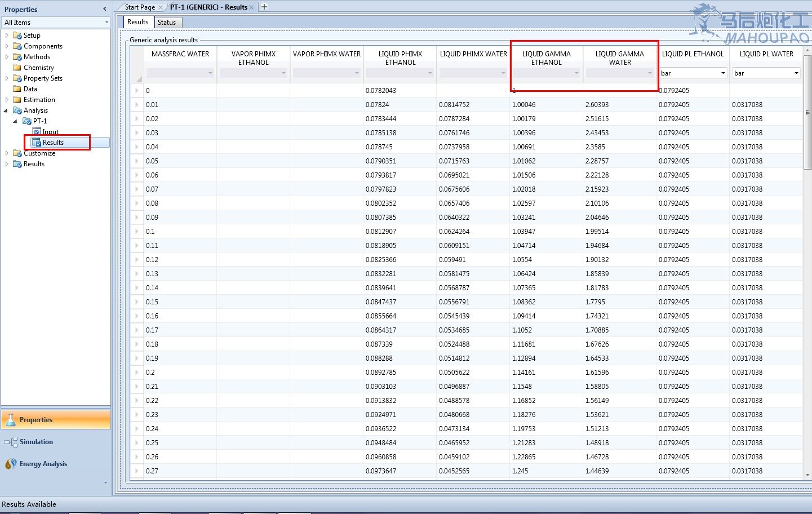
Task: Expand the Property Sets tree node
Action: pos(7,78)
